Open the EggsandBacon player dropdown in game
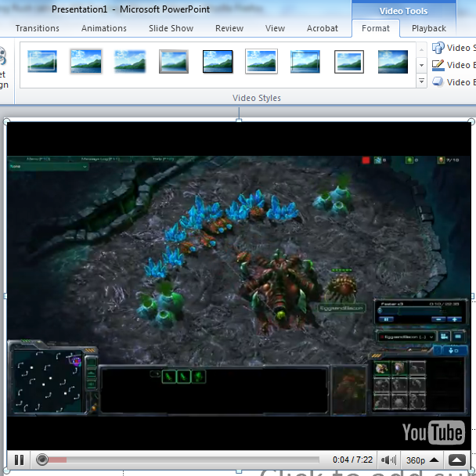 coord(406,337)
